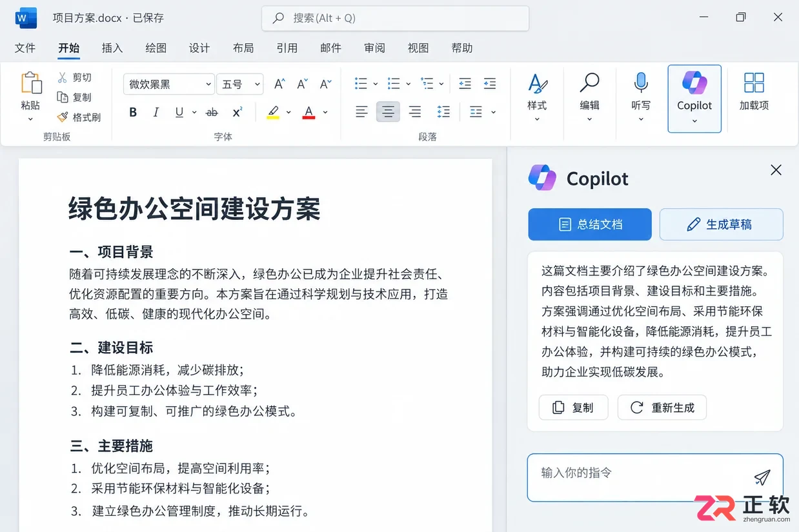Align text to the left
This screenshot has height=532, width=799.
[361, 112]
